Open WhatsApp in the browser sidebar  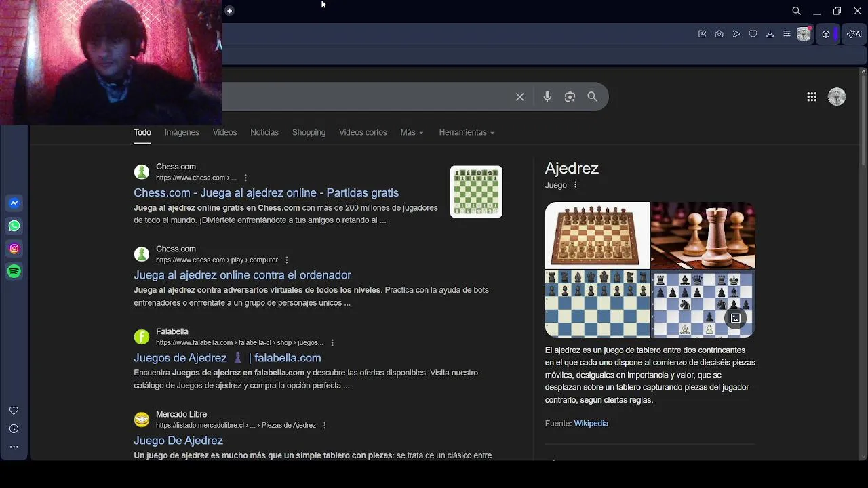[x=14, y=226]
